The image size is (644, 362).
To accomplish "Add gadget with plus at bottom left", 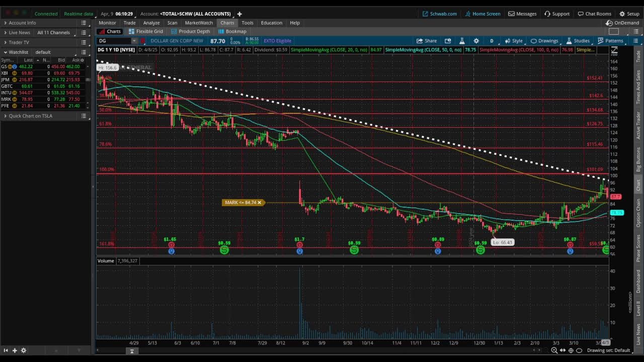I will click(x=15, y=350).
